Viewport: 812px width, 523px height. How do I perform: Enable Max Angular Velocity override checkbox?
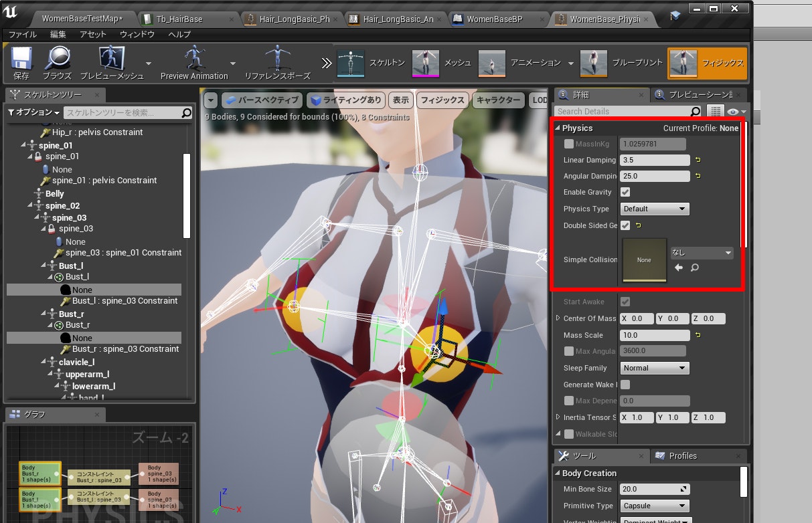(x=569, y=351)
